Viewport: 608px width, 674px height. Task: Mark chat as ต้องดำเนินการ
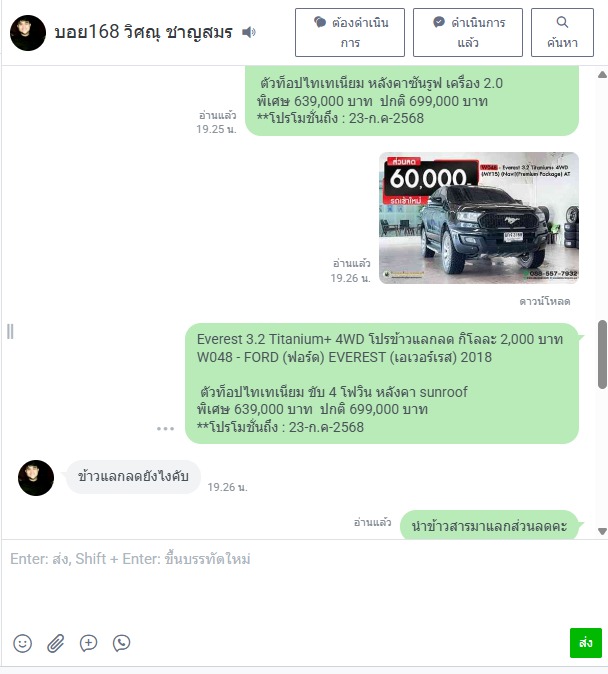pos(350,32)
